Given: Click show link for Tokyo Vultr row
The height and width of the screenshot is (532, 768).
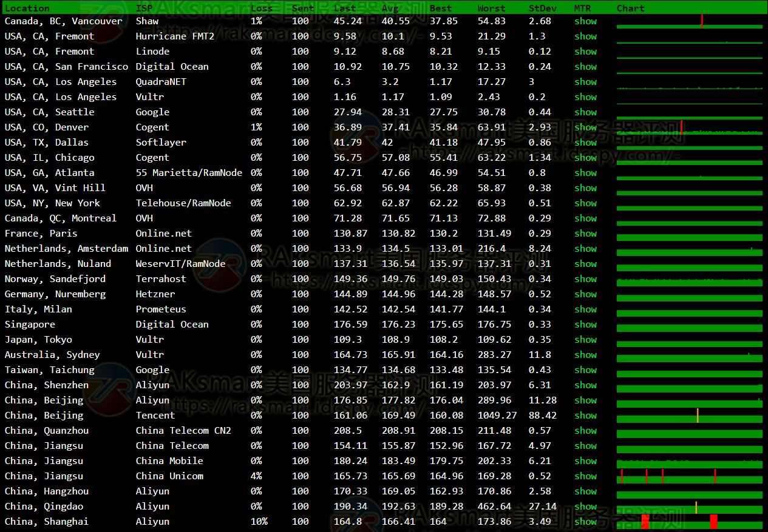Looking at the screenshot, I should pyautogui.click(x=585, y=340).
